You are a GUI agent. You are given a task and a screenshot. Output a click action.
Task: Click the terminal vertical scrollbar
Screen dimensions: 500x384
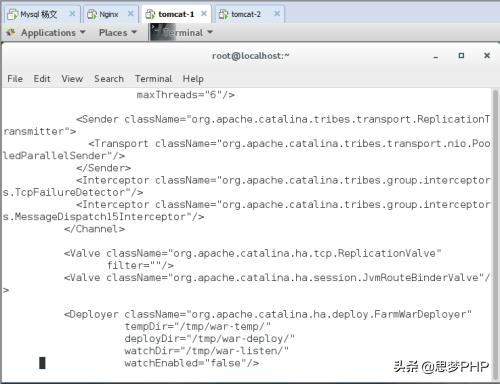tap(495, 235)
